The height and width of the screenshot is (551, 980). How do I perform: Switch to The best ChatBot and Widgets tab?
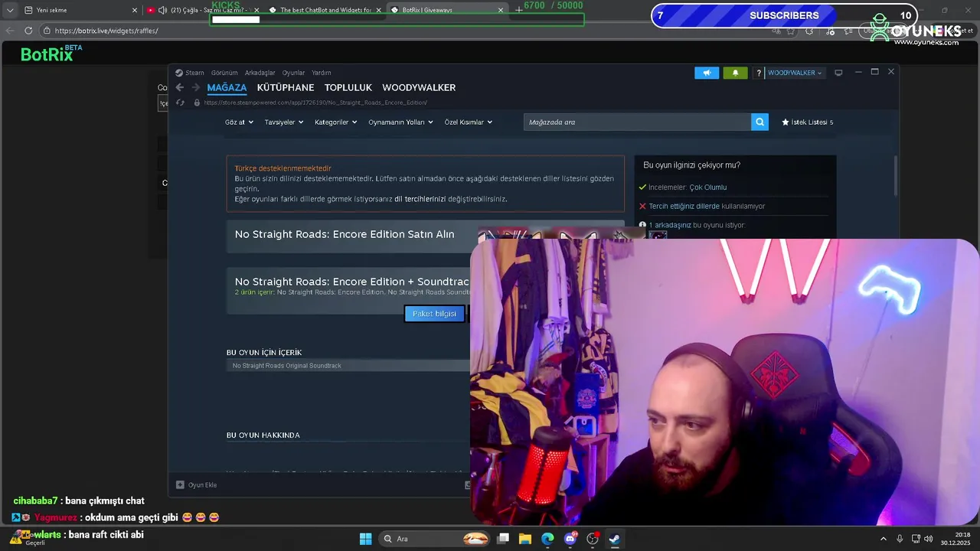point(325,10)
